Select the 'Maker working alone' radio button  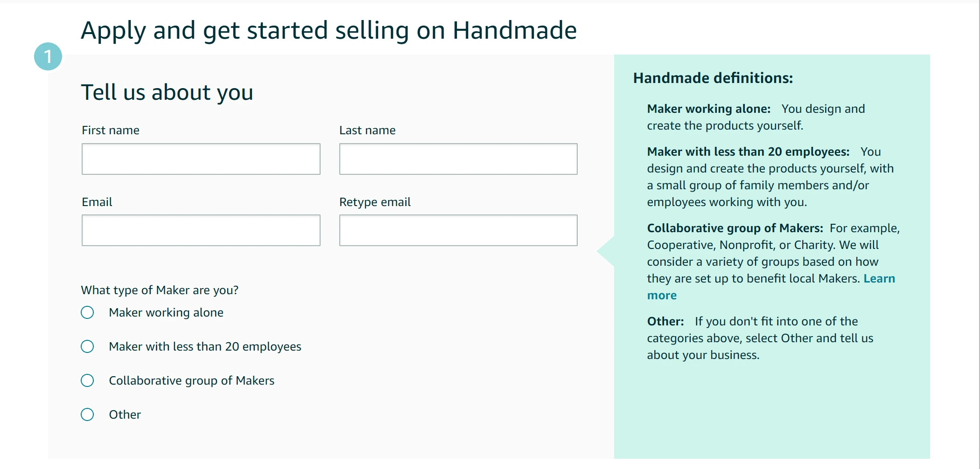click(87, 312)
